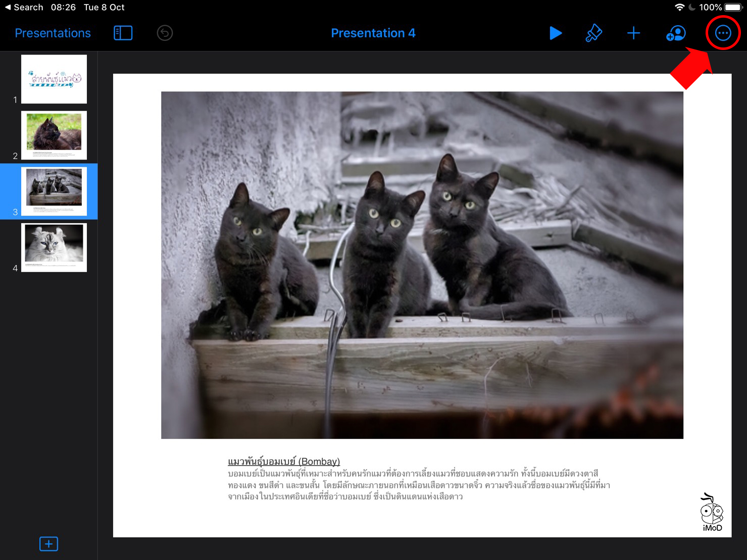Select the slide 4 white cat thumbnail
The image size is (747, 560).
click(54, 247)
